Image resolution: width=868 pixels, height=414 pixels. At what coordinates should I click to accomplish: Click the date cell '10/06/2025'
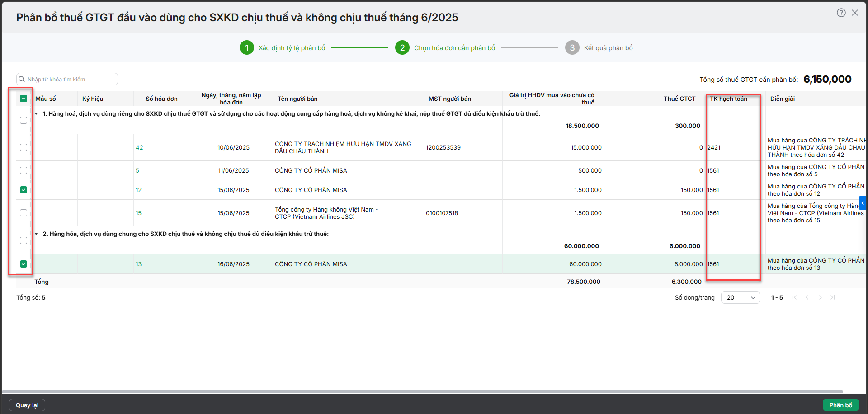click(233, 147)
